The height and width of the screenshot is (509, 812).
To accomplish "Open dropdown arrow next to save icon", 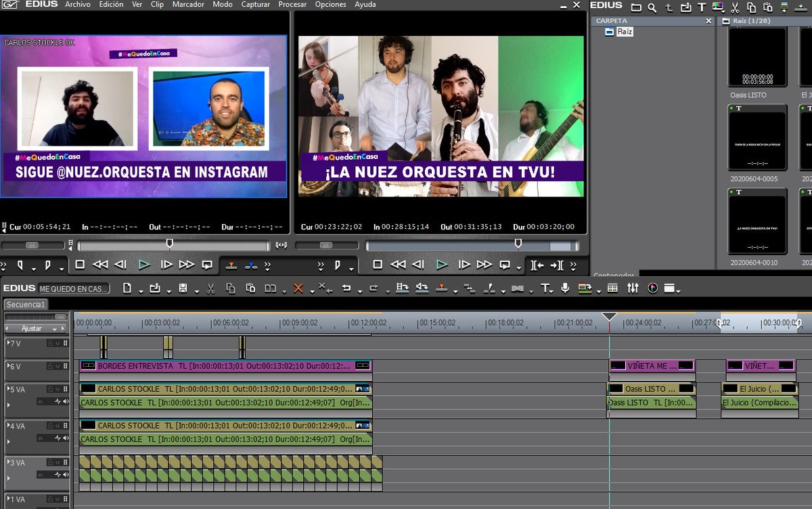I will click(196, 291).
